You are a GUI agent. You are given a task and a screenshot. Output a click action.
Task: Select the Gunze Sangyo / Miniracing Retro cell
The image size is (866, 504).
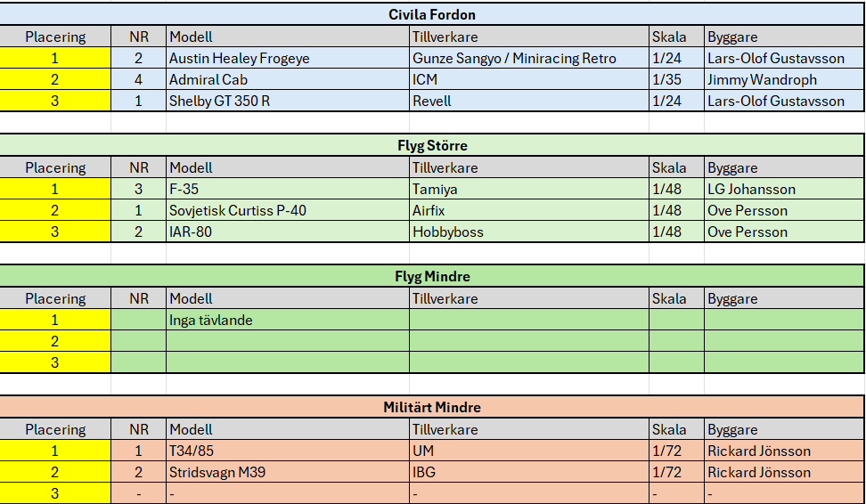[514, 58]
